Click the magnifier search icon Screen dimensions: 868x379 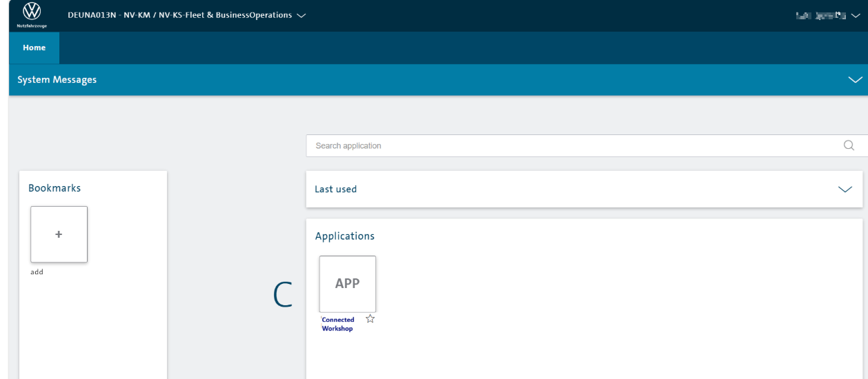(849, 145)
